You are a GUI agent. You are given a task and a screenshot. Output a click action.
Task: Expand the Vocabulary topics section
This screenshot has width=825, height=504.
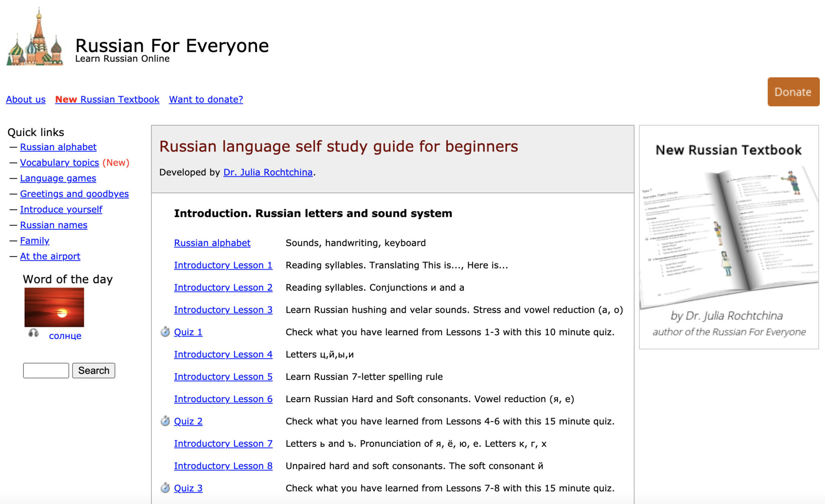[59, 162]
